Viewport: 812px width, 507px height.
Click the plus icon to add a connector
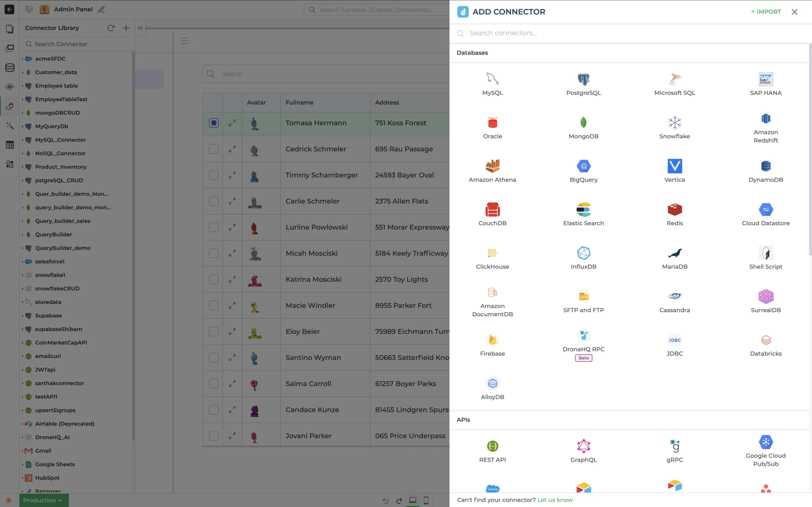tap(126, 28)
